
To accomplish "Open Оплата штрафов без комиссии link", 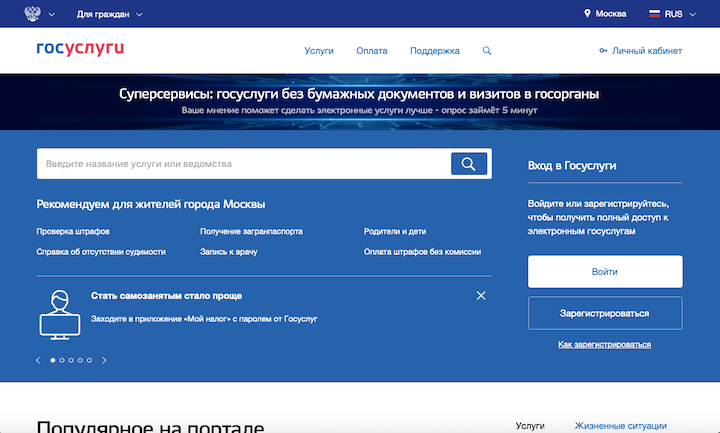I will coord(422,252).
